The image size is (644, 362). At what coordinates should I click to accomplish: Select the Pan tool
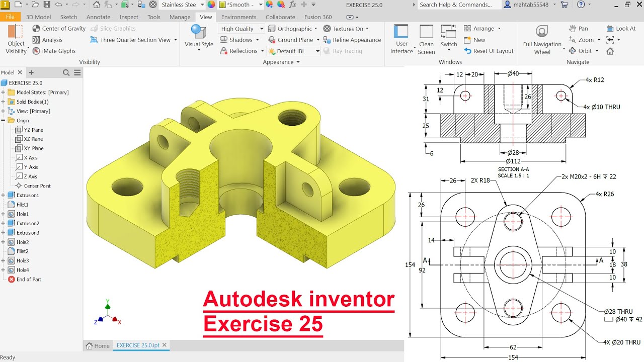(578, 29)
